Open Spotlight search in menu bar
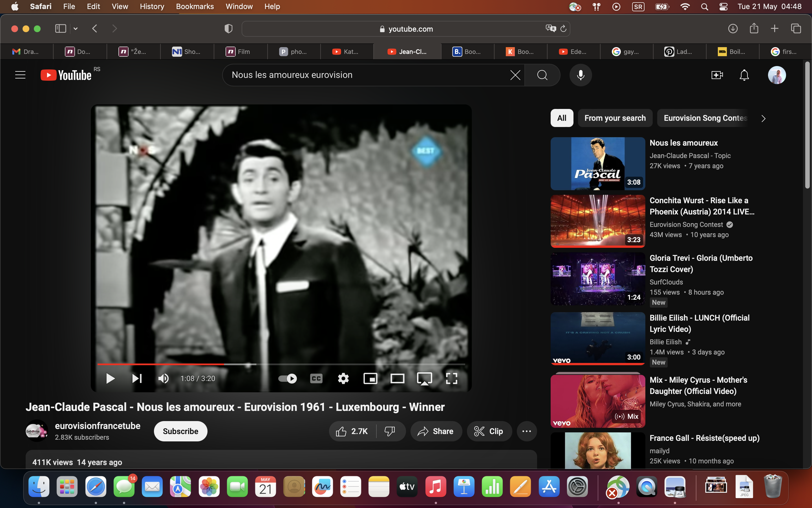 (704, 6)
